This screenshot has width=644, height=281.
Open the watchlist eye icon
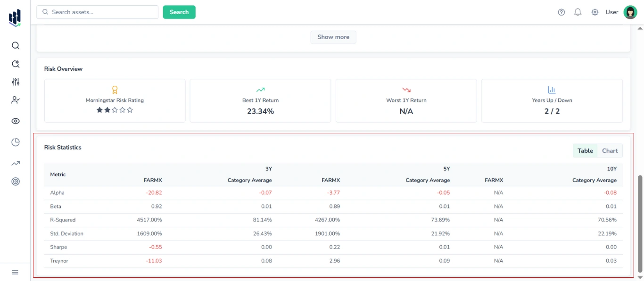pyautogui.click(x=15, y=121)
